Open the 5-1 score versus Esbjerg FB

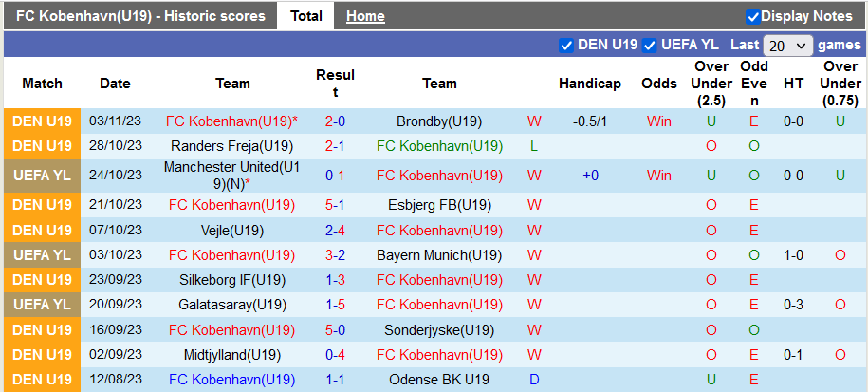pyautogui.click(x=335, y=205)
